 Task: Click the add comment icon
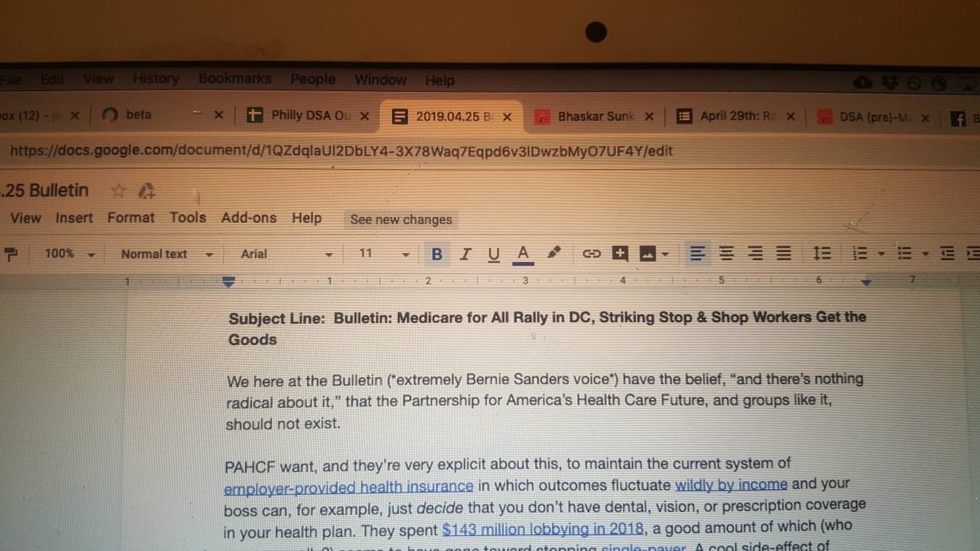point(620,253)
